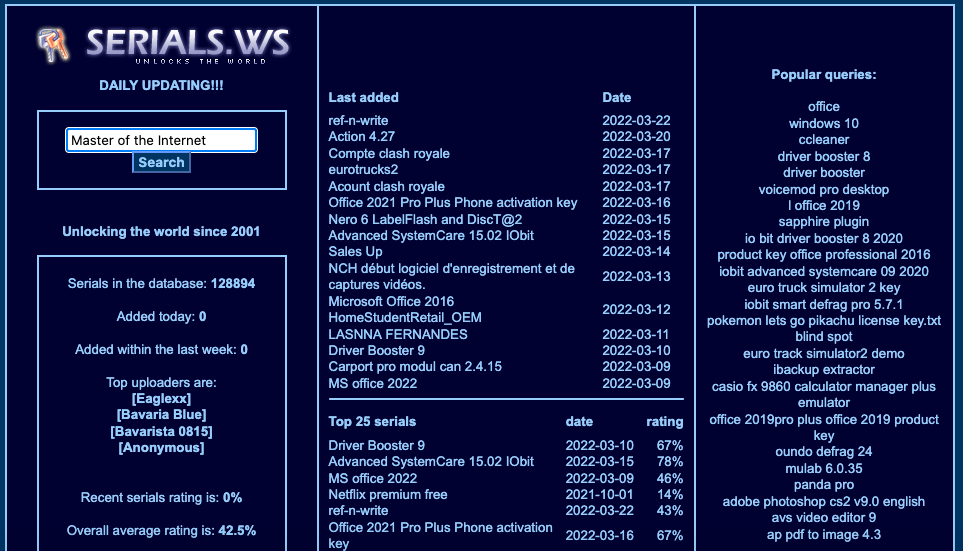
Task: Open Office 2021 Pro Plus in the Top 25 serials list
Action: pos(440,535)
